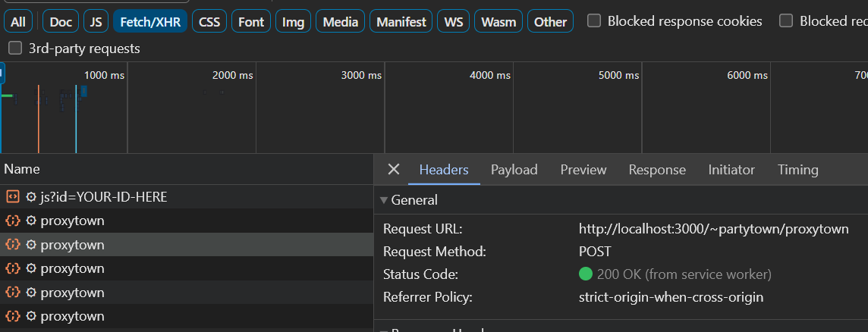Check the 3rd-party requests option
This screenshot has height=332, width=868.
(x=15, y=49)
